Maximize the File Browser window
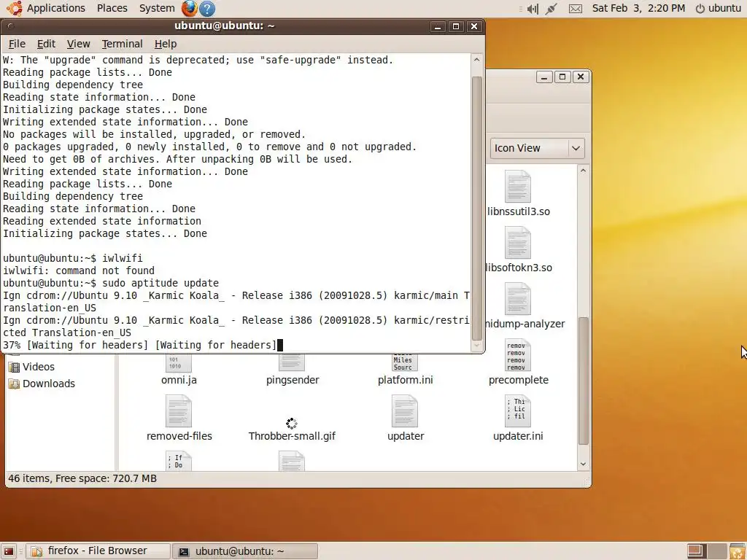The image size is (747, 560). [x=562, y=77]
